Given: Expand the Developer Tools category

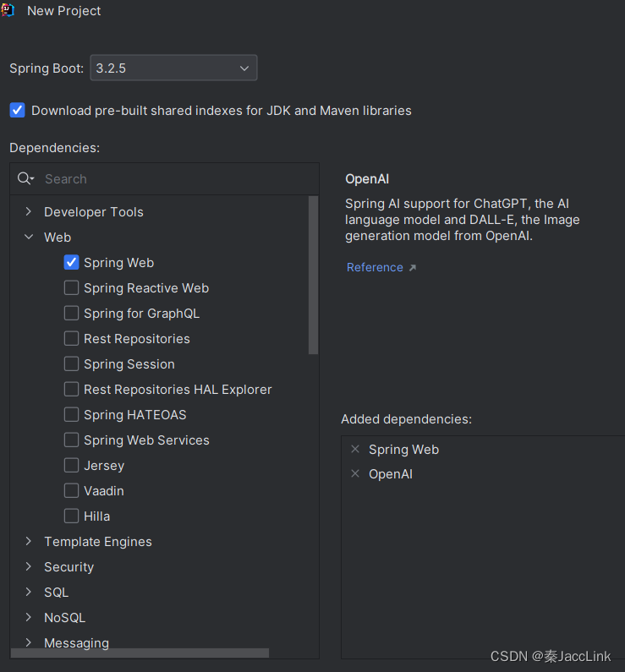Looking at the screenshot, I should click(x=28, y=211).
